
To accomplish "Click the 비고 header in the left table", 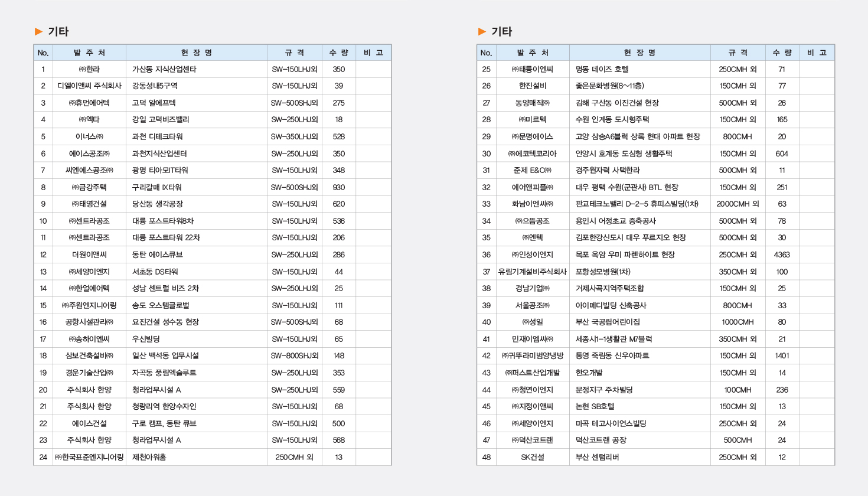I will point(373,53).
